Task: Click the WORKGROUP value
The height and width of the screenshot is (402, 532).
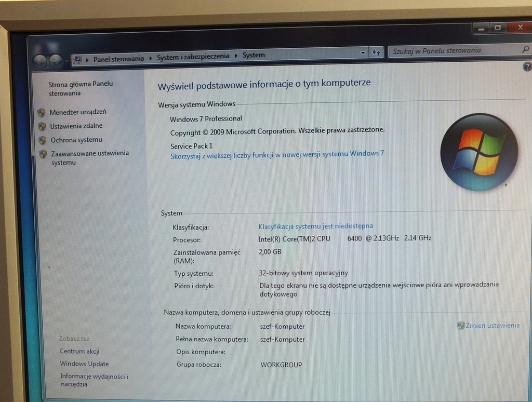Action: click(281, 365)
